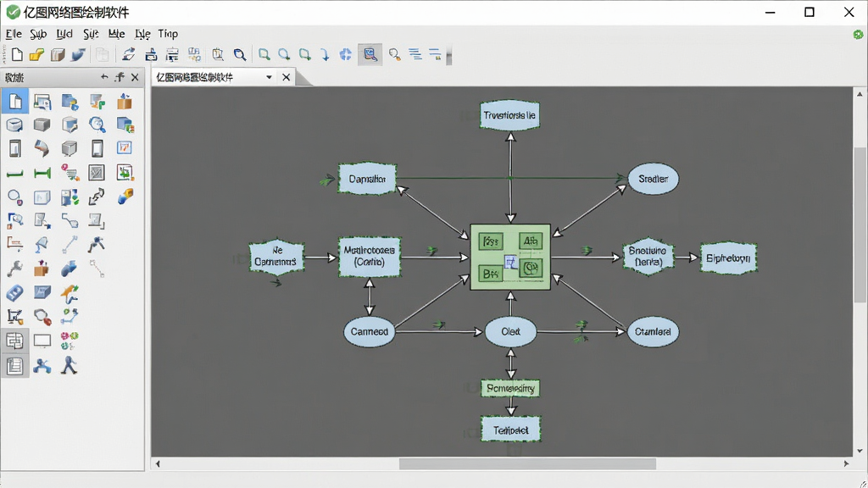Click the vertical scrollbar down arrow
This screenshot has width=868, height=488.
tap(860, 451)
